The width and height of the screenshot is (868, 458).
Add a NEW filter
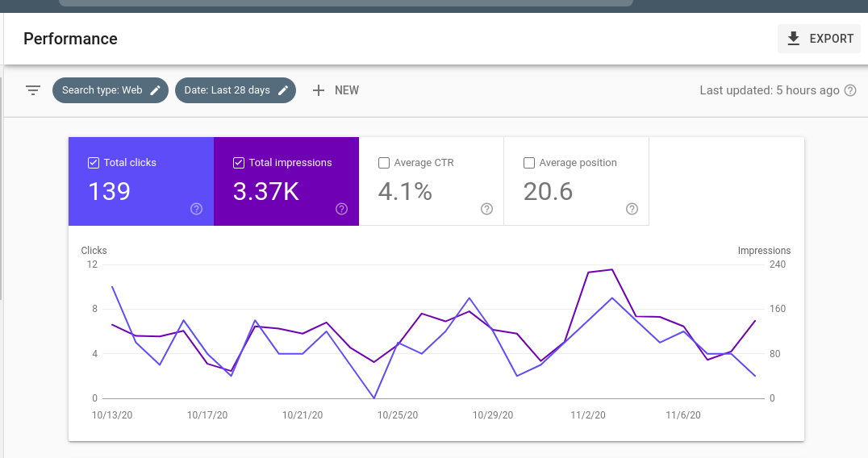coord(336,90)
